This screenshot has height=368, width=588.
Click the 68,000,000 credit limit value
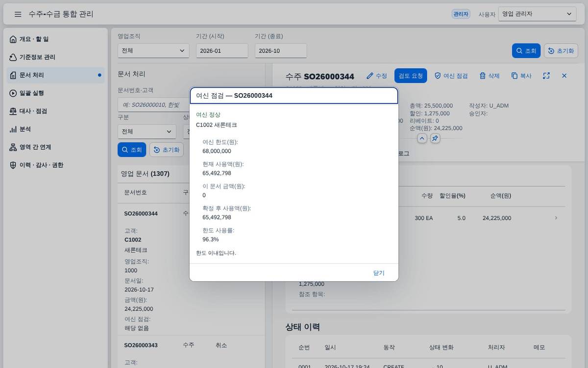coord(217,151)
